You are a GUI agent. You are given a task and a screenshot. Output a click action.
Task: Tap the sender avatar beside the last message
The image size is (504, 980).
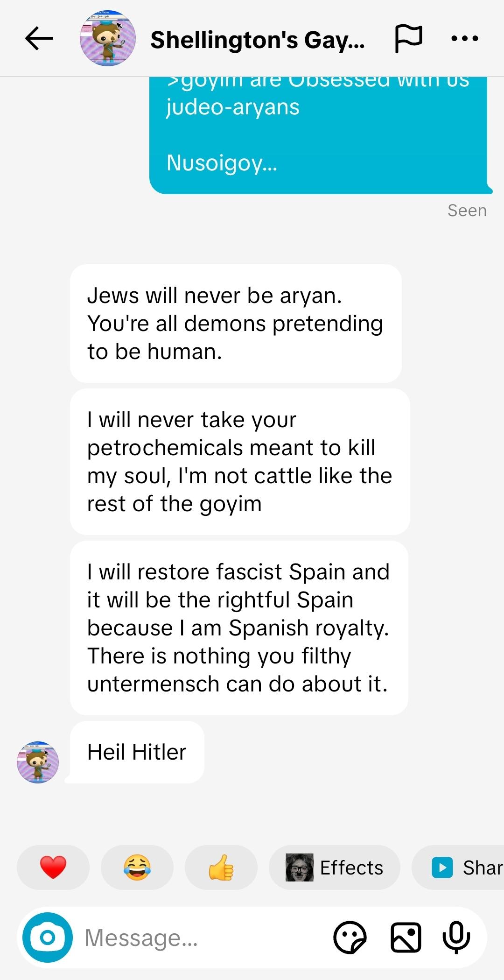(38, 762)
